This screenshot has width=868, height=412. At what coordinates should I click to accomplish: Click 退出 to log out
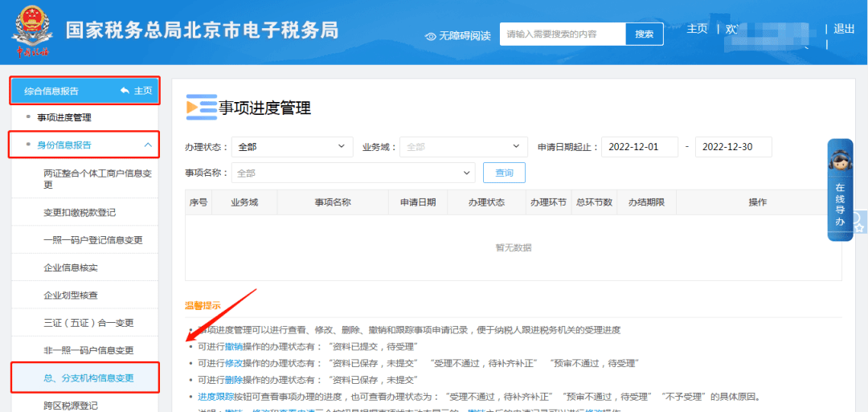844,29
